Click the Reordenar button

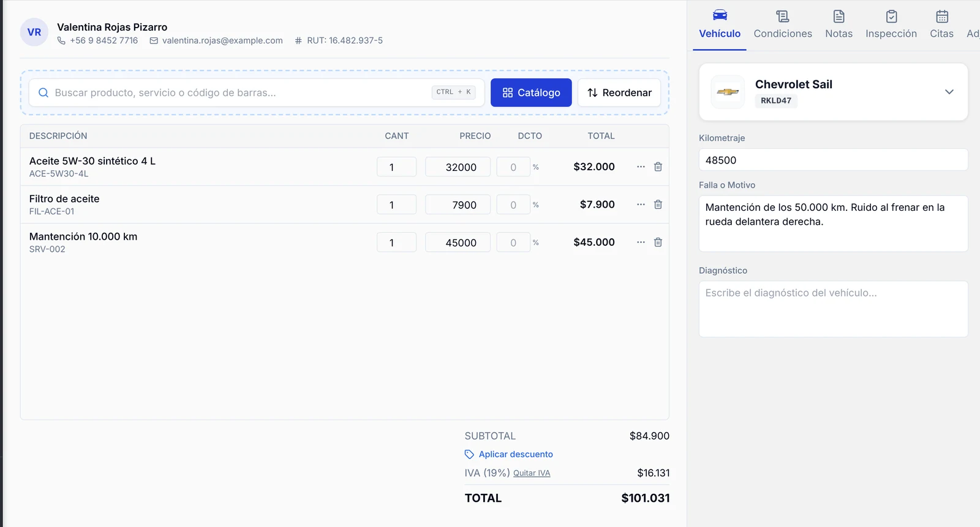point(619,93)
